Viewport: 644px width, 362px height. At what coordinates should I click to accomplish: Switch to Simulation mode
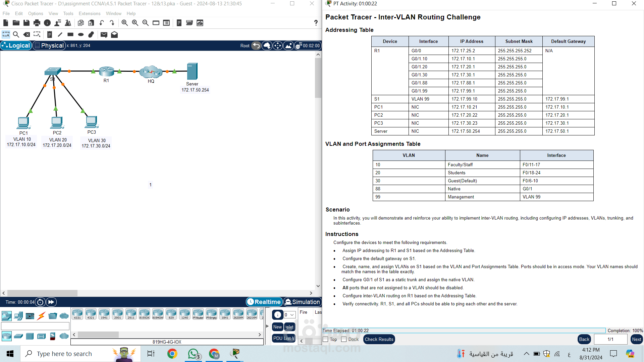tap(302, 302)
